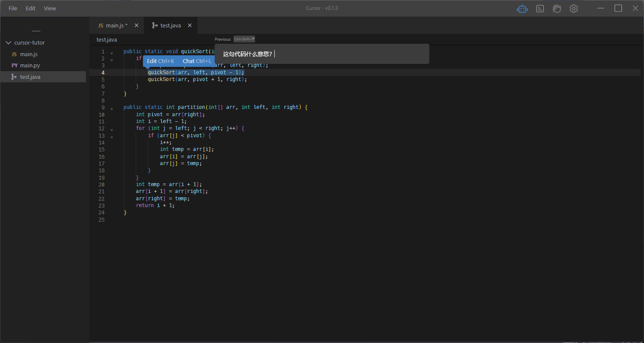644x343 pixels.
Task: Open the terminal panel icon
Action: click(540, 9)
